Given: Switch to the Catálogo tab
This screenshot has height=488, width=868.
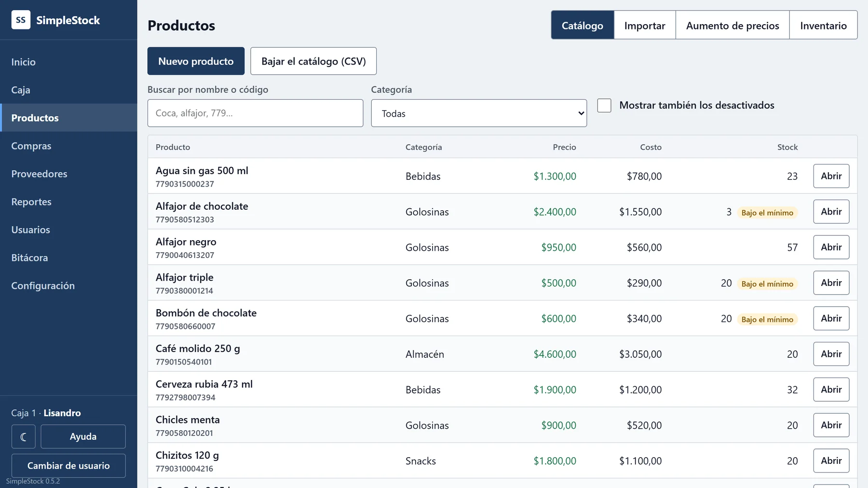Looking at the screenshot, I should tap(583, 25).
